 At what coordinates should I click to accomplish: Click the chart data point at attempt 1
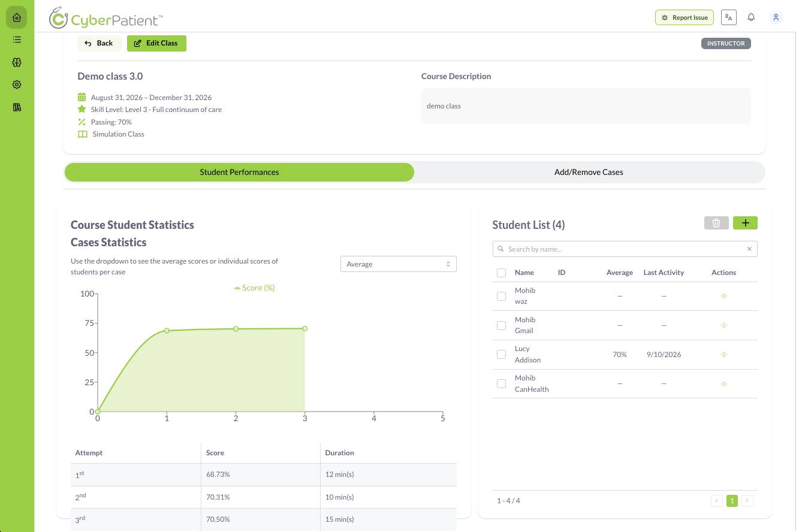(x=167, y=331)
